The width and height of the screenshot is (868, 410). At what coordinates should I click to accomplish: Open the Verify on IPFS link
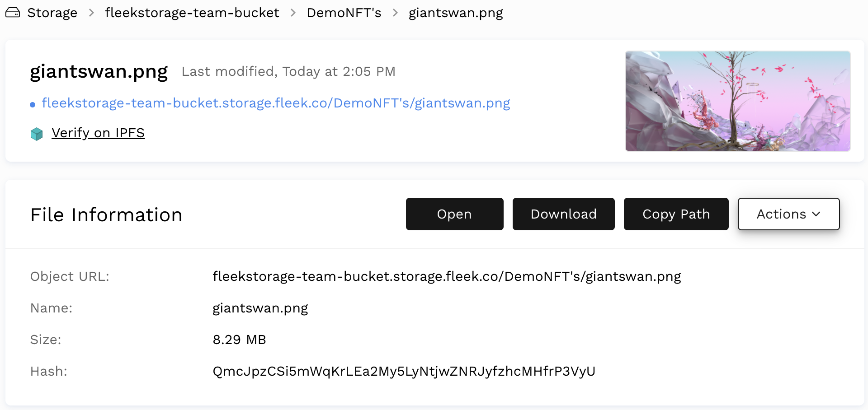[x=98, y=133]
